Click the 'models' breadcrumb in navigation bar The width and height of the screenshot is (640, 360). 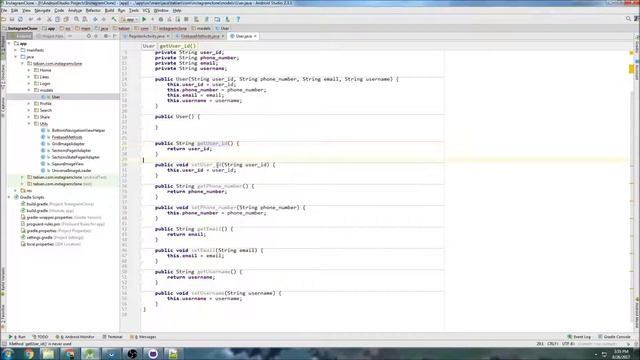tap(201, 29)
